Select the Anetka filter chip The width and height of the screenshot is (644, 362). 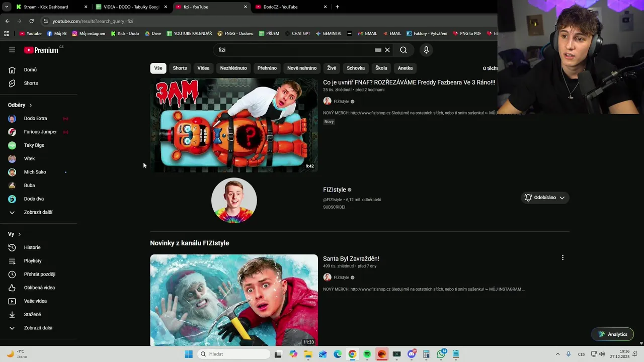click(x=405, y=68)
